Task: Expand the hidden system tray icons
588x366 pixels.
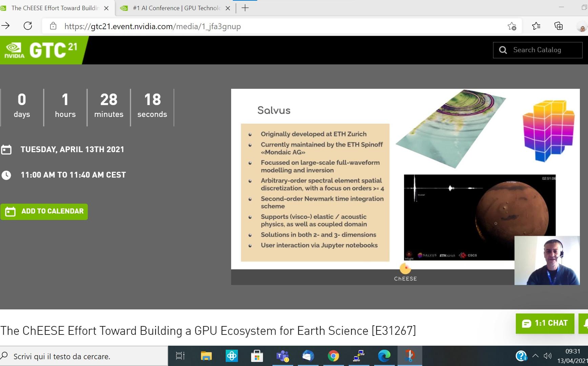Action: click(x=535, y=356)
